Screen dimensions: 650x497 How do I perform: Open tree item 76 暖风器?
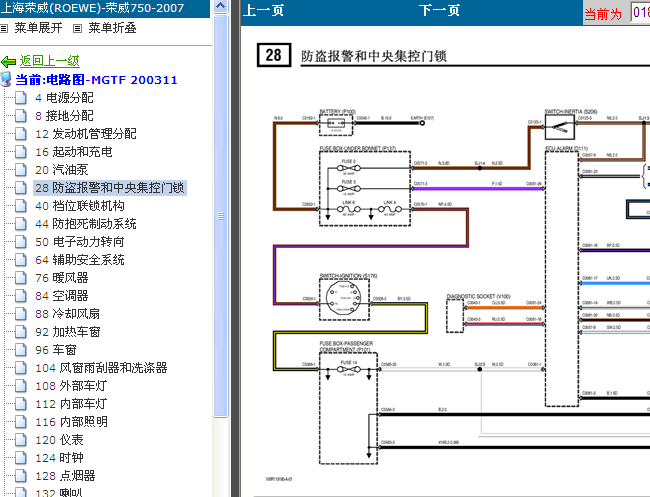(x=62, y=278)
